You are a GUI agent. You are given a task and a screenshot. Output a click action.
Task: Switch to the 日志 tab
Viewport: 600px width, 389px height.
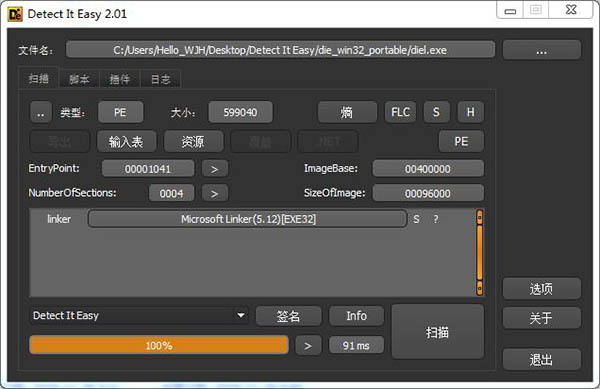[x=160, y=79]
